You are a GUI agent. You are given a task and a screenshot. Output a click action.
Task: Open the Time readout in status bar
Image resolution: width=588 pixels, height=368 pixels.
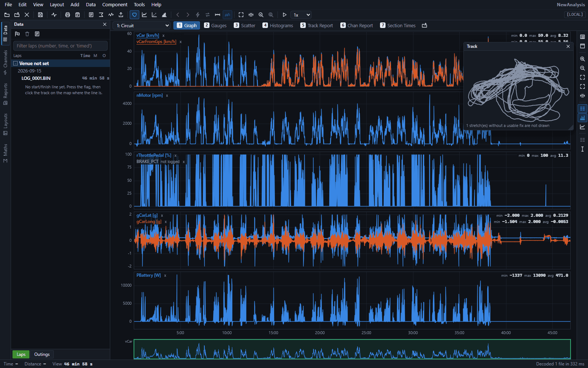tap(11, 364)
